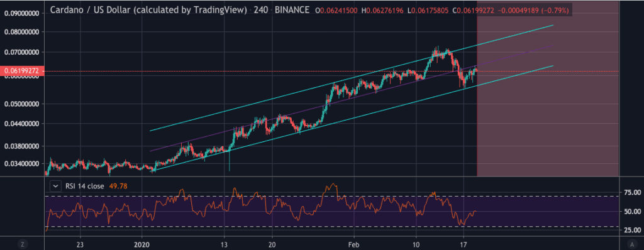The width and height of the screenshot is (644, 250).
Task: Click the 0.05000000 price axis label
Action: click(x=21, y=104)
